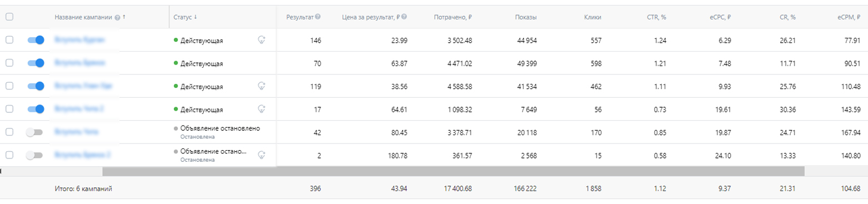Screen dimensions: 868x204
Task: Click the lightbulb icon in the third campaign row
Action: (x=262, y=86)
